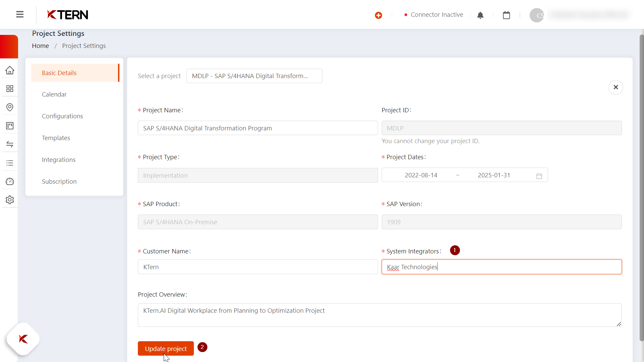
Task: Open the calendar icon in header
Action: (x=506, y=15)
